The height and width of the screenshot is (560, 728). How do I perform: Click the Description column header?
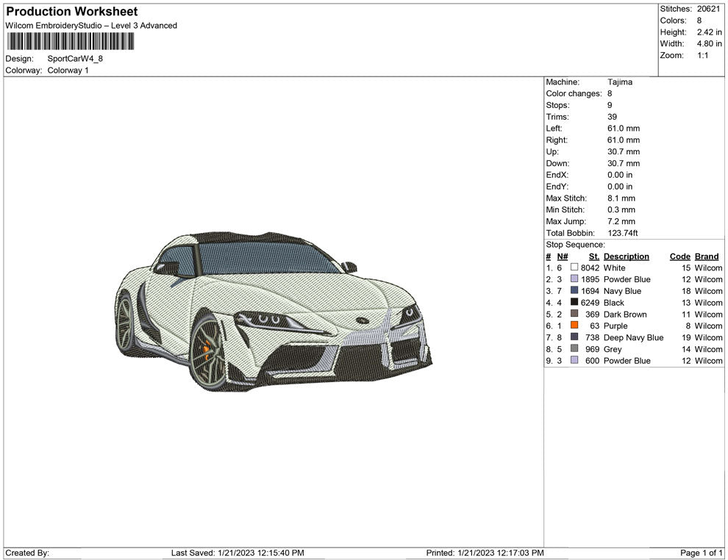626,256
